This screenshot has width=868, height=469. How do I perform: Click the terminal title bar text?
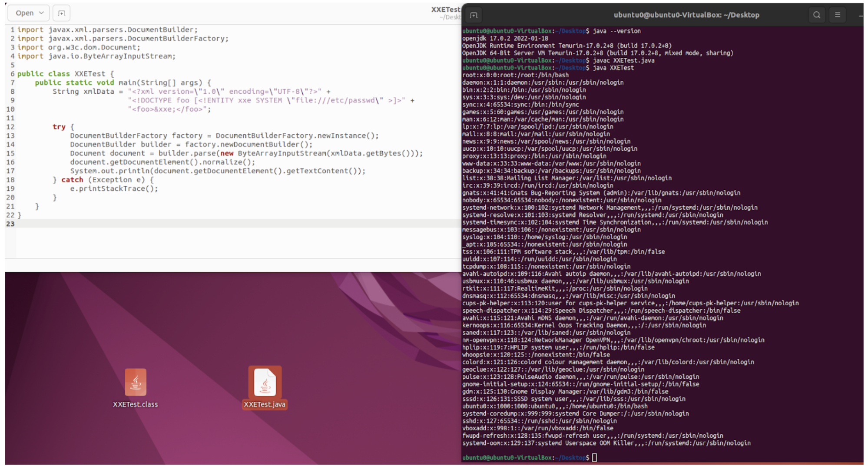(686, 15)
